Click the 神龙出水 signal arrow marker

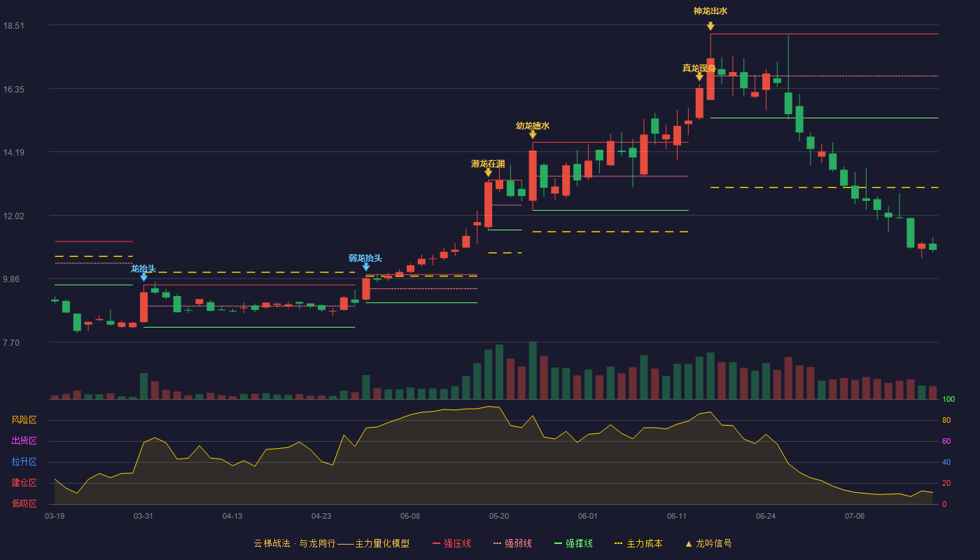click(710, 27)
